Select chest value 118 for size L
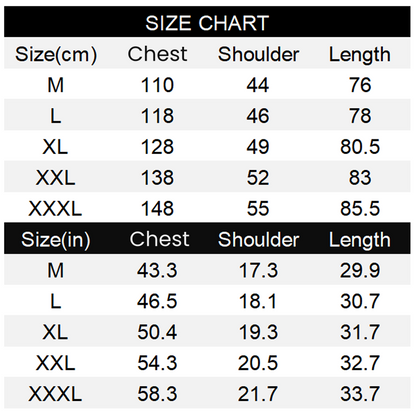This screenshot has width=416, height=416. coord(157,116)
